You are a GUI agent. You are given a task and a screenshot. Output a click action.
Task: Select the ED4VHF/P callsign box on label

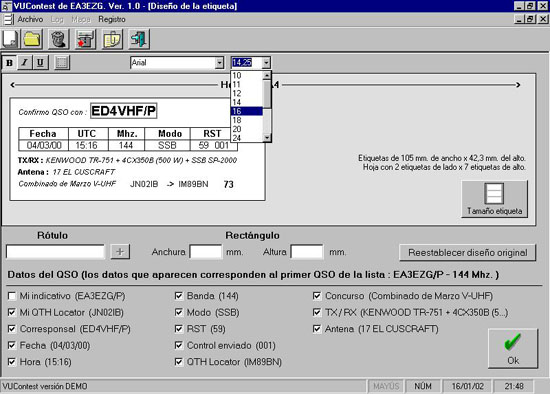coord(123,111)
